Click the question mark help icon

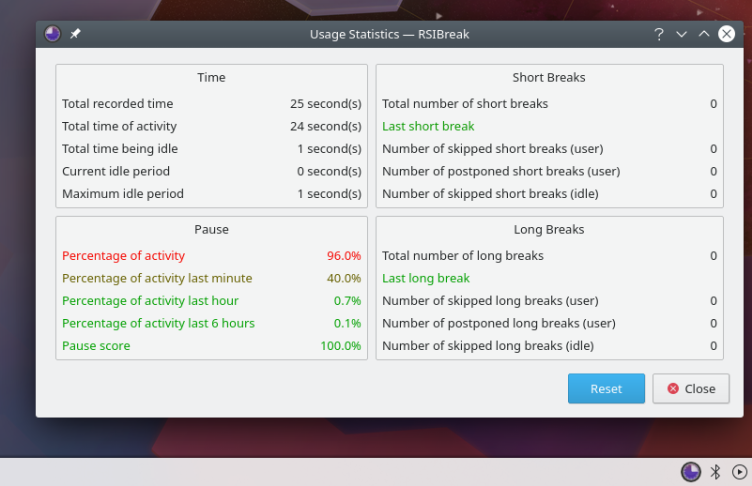[658, 34]
